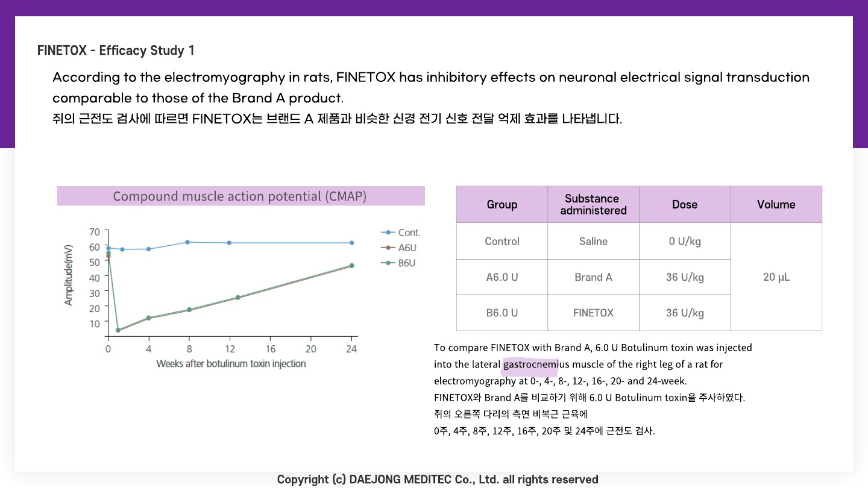Screen dimensions: 868x488
Task: Click the copyright DAEJONG MEDITEC footer text
Action: [x=438, y=480]
